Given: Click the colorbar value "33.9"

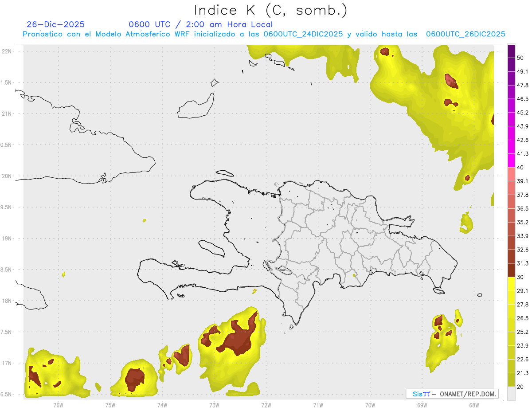Looking at the screenshot, I should (x=523, y=236).
